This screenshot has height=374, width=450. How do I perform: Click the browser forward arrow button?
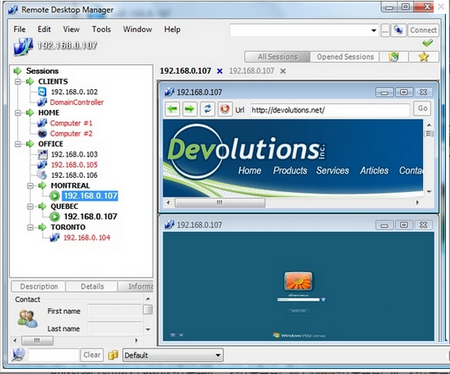click(x=190, y=109)
